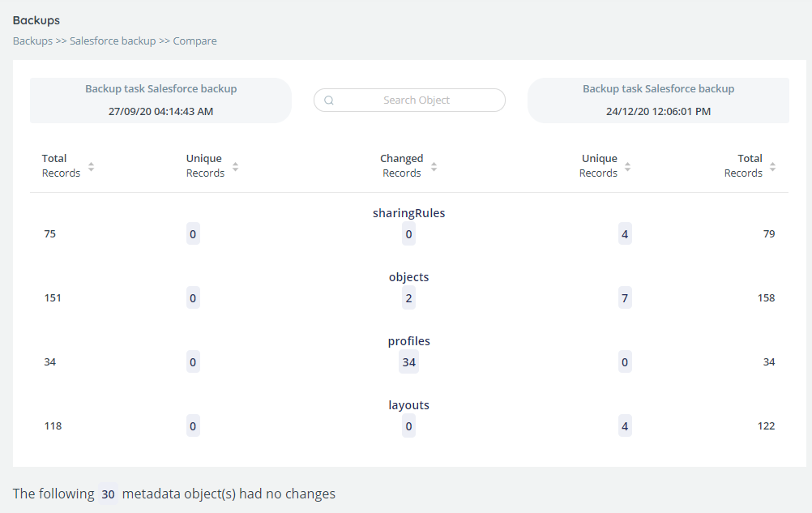Image resolution: width=812 pixels, height=513 pixels.
Task: Sort by right Unique Records arrows
Action: click(x=628, y=167)
